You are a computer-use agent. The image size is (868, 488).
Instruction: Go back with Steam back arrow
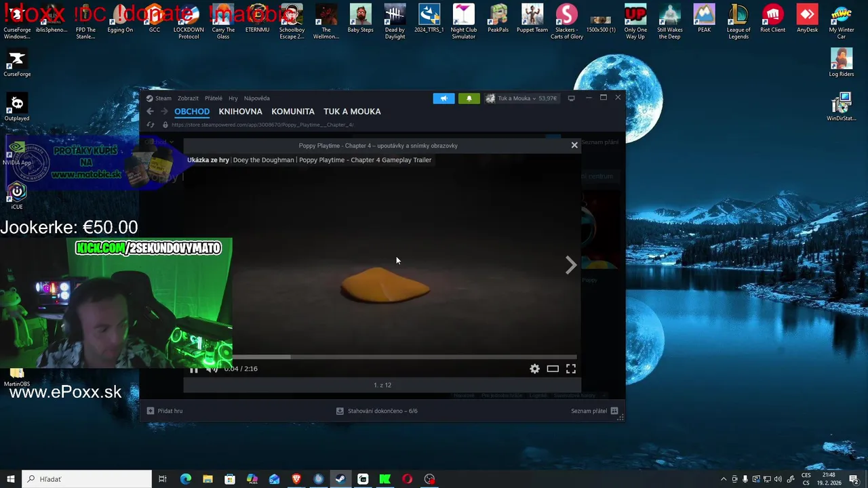point(151,111)
